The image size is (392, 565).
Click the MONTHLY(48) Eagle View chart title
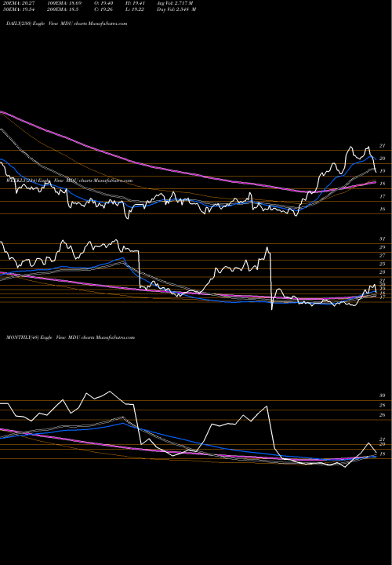(x=71, y=337)
